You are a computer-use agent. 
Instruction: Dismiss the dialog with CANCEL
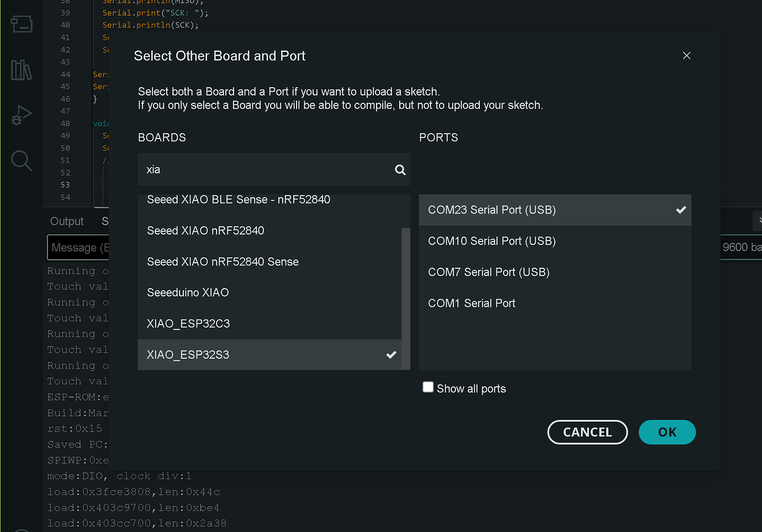coord(588,432)
